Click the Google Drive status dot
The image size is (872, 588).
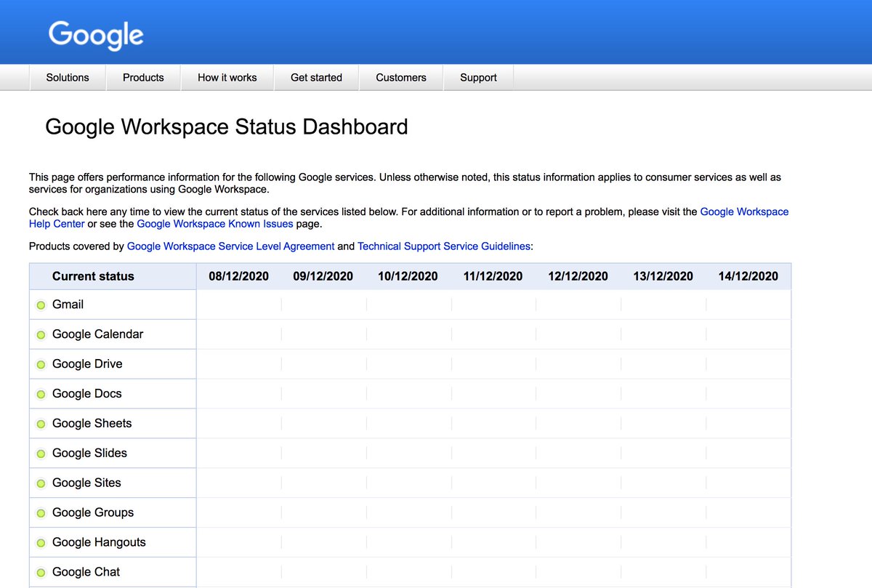[41, 363]
